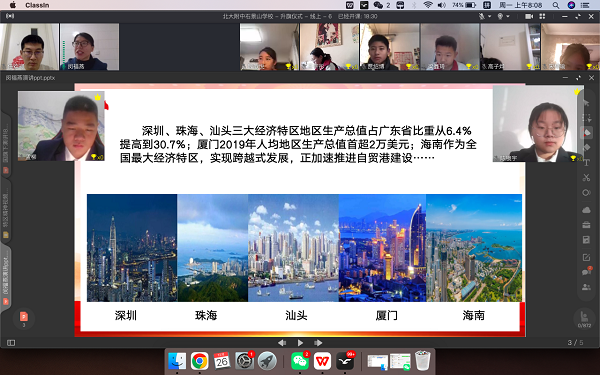600x375 pixels.
Task: Open the ClassIn menu in menu bar
Action: 37,5
